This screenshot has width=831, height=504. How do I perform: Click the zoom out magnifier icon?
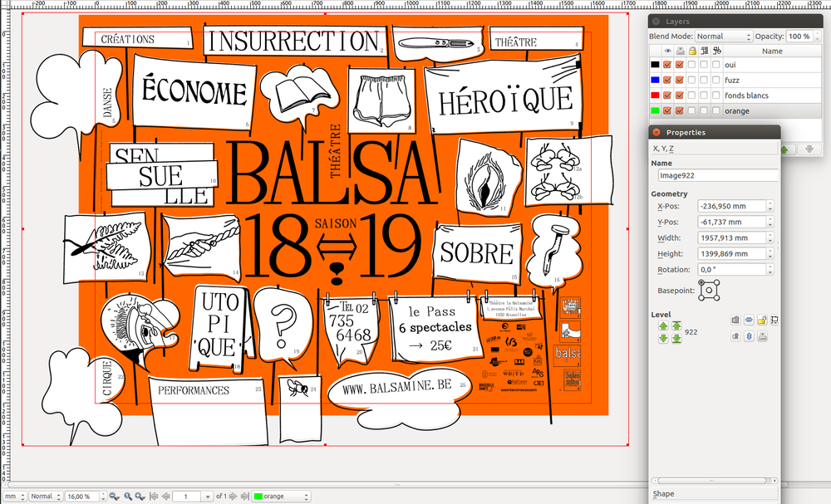(114, 496)
